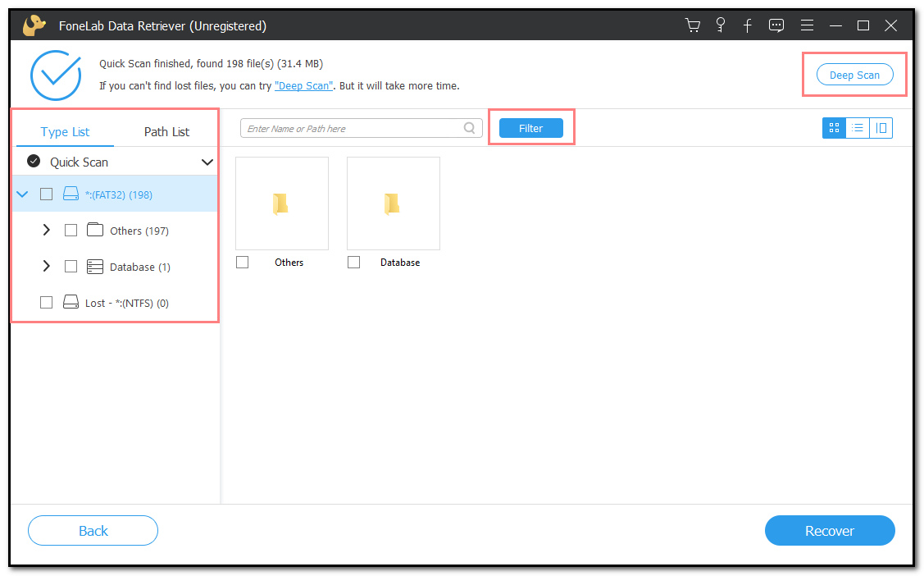Switch to the Type List tab
Image resolution: width=924 pixels, height=576 pixels.
point(65,131)
